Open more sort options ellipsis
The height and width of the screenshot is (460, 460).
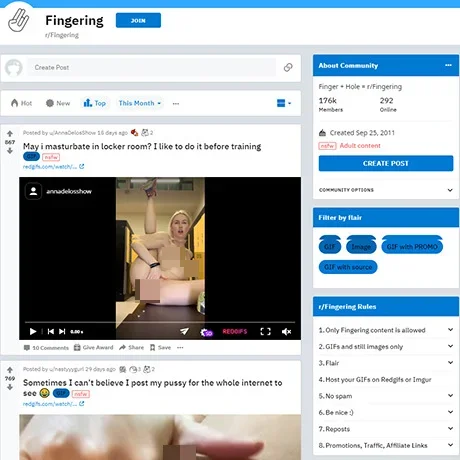[176, 103]
